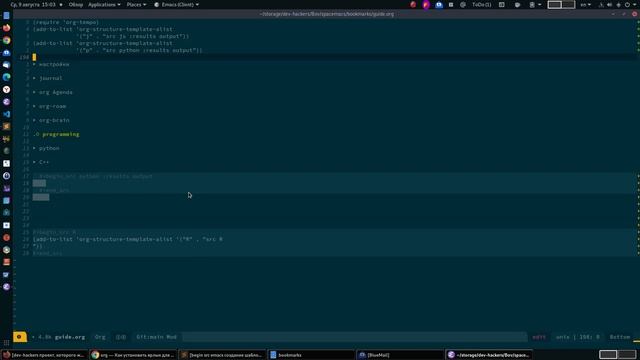
Task: Switch to the Chrome 'org —' taskbar window
Action: (133, 355)
